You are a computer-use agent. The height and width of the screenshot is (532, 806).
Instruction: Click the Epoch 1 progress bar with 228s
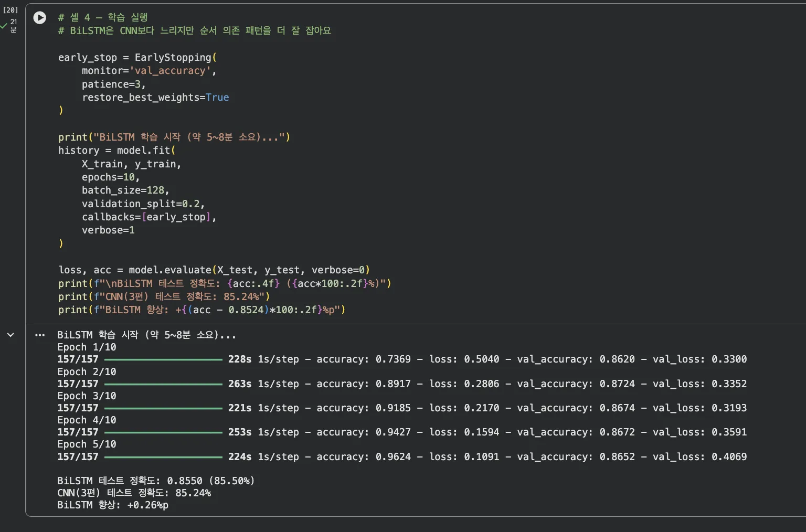coord(163,359)
